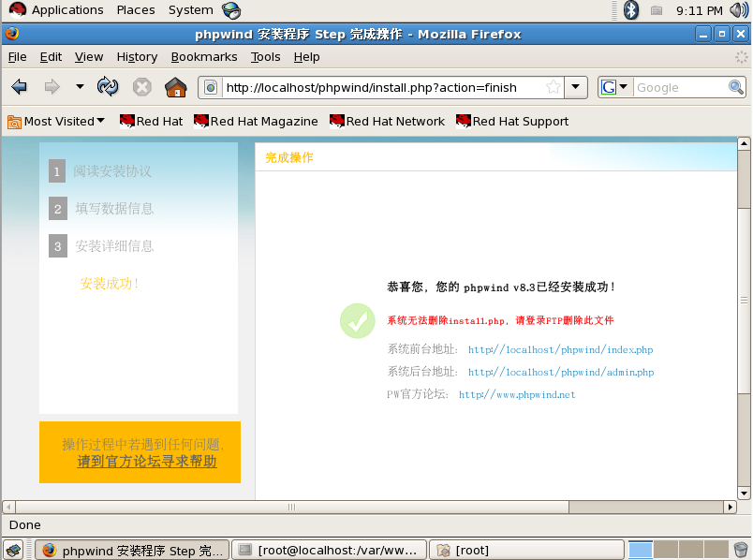Focus the Google search field
This screenshot has height=560, width=753.
(x=680, y=87)
